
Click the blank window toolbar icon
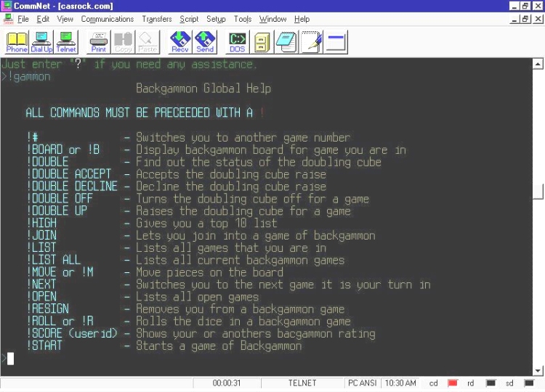(336, 42)
